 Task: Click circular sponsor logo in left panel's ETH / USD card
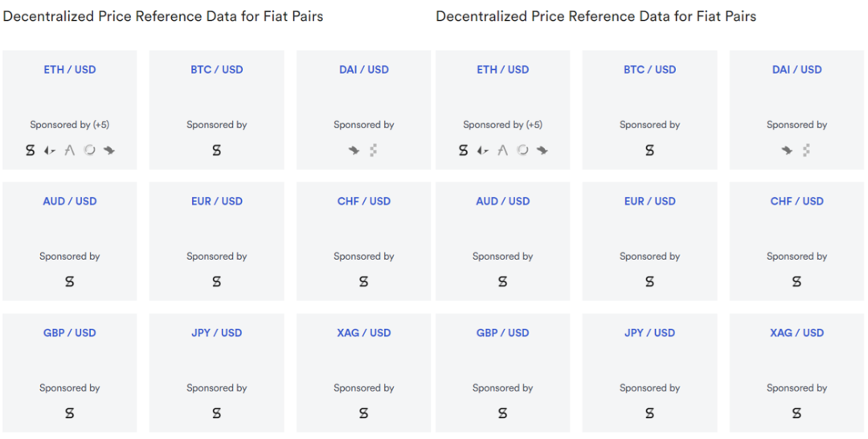pos(90,150)
